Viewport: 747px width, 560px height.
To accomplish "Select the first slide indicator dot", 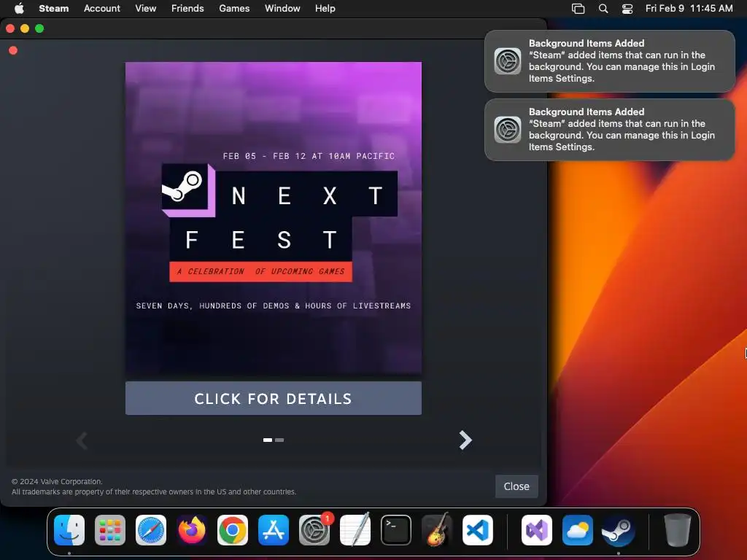I will pos(267,440).
